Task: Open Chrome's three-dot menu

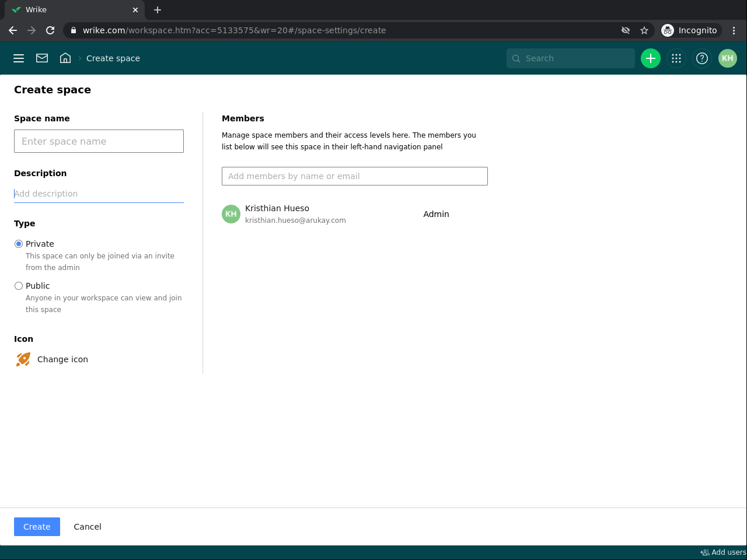Action: pyautogui.click(x=734, y=30)
